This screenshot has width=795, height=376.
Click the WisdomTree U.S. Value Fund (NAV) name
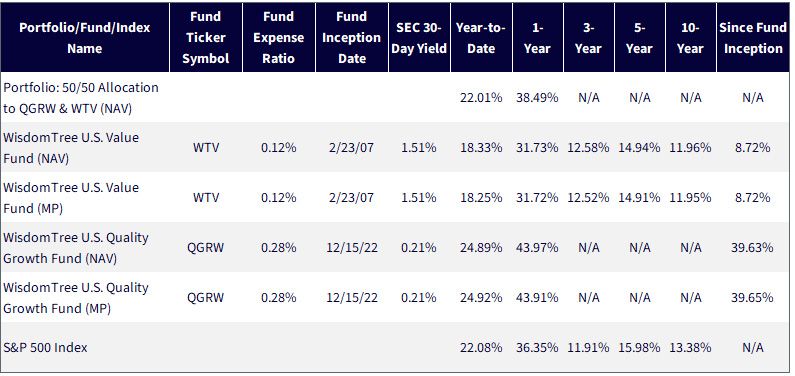tap(71, 147)
